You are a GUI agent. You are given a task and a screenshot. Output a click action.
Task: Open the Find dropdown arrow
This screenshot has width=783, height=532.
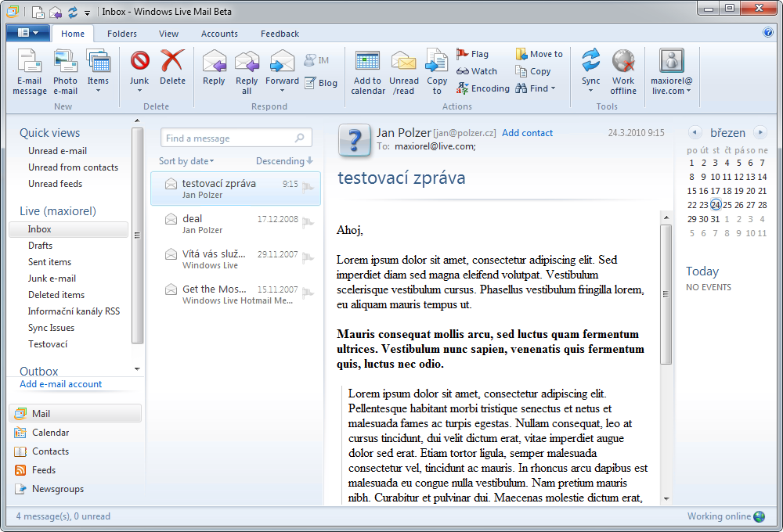point(553,88)
